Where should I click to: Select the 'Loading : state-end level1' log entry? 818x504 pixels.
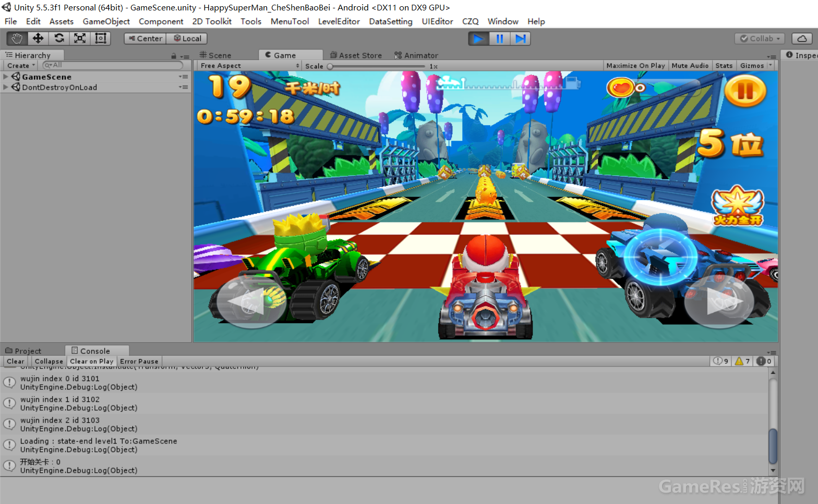pyautogui.click(x=384, y=445)
